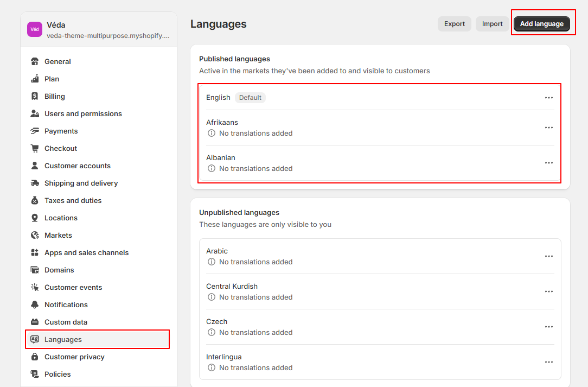The width and height of the screenshot is (588, 387).
Task: Select Customer privacy in the sidebar
Action: [74, 357]
